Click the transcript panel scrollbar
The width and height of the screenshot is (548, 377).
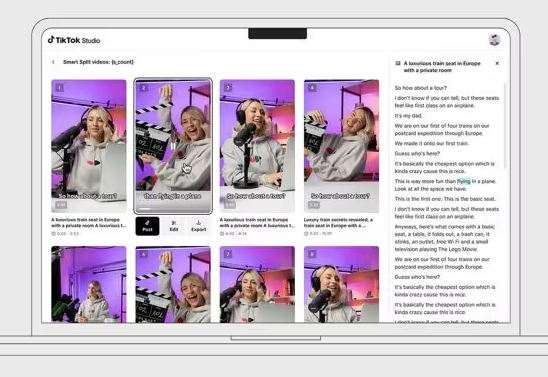(504, 126)
